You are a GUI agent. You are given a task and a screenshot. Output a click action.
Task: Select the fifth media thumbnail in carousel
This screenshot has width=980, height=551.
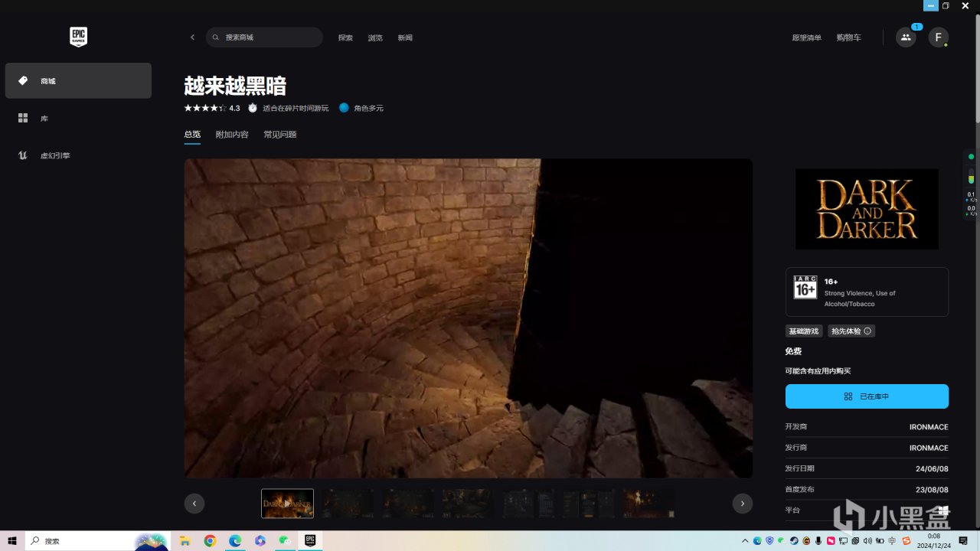tap(528, 504)
